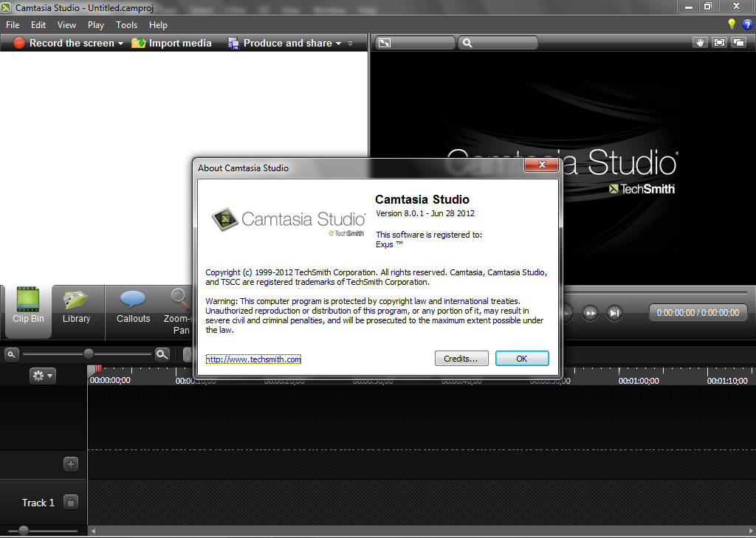Minimize the Camtasia Studio window
This screenshot has width=756, height=538.
[x=689, y=6]
